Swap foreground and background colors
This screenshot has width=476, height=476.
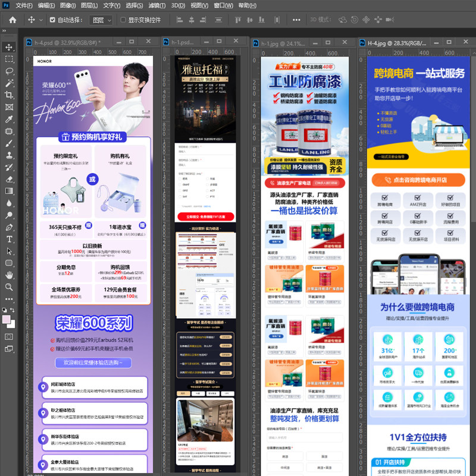click(12, 310)
